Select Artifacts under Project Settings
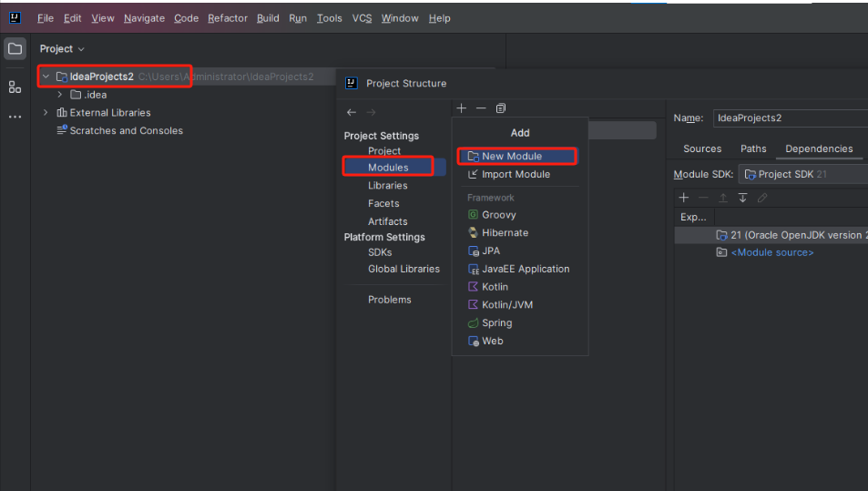Screen dimensions: 868x491 387,221
